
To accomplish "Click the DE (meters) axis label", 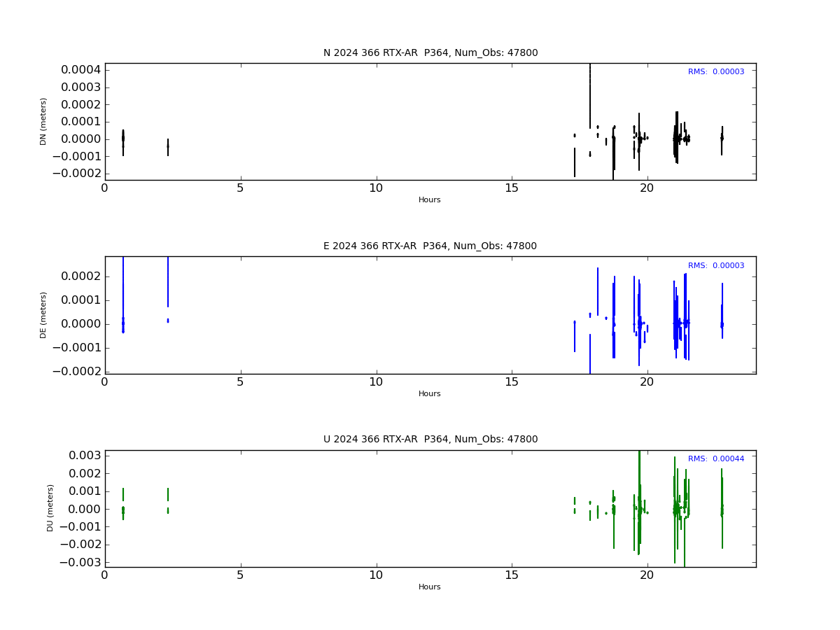I will (x=43, y=315).
